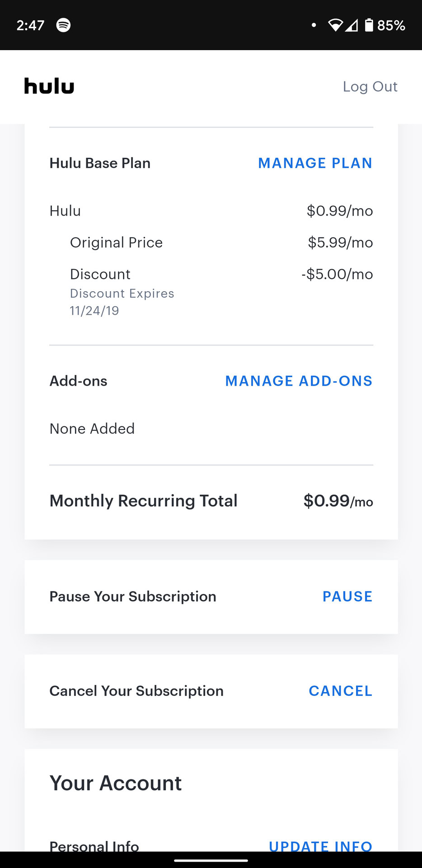Image resolution: width=422 pixels, height=868 pixels.
Task: Tap the None Added add-ons text
Action: pos(92,429)
